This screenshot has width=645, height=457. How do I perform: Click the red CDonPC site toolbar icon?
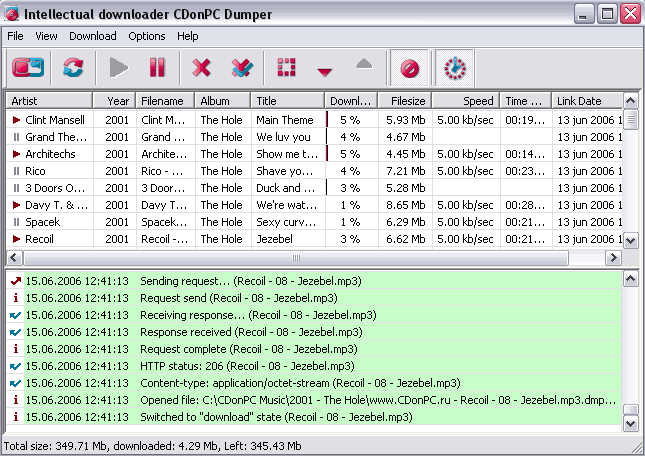point(28,67)
